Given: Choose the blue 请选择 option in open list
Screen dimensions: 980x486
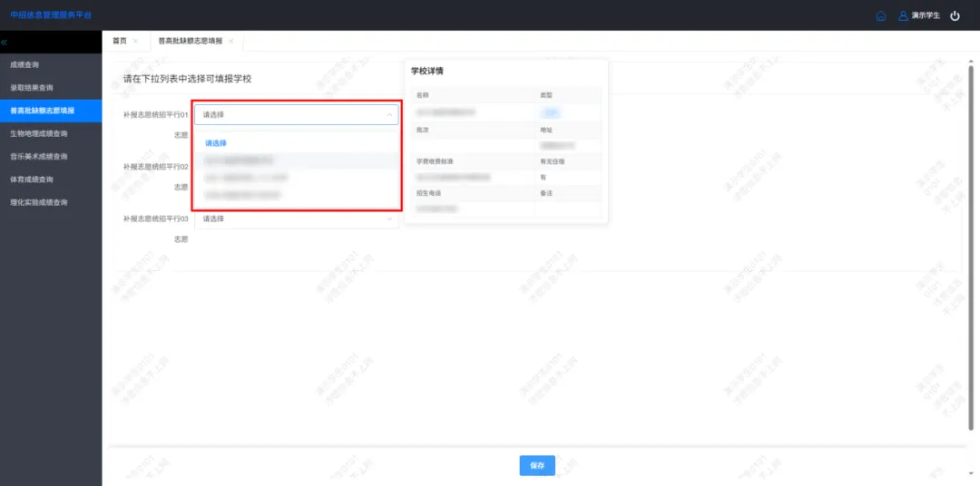Looking at the screenshot, I should pos(216,143).
